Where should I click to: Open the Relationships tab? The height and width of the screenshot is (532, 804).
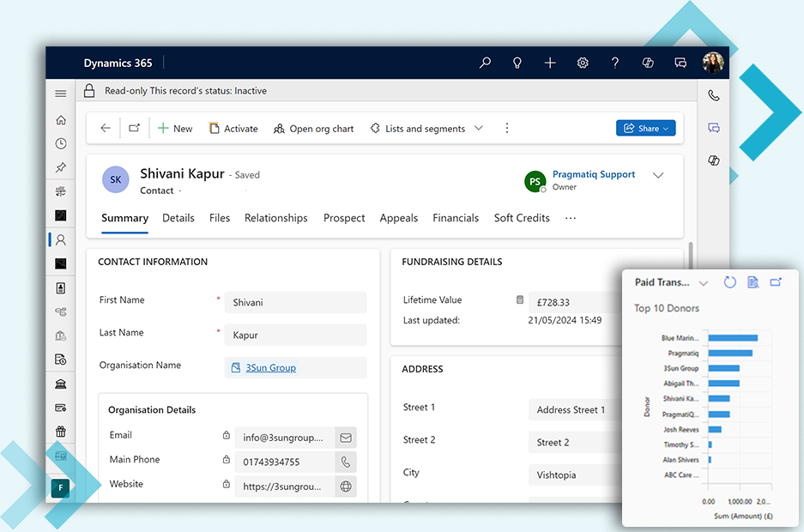click(x=275, y=218)
